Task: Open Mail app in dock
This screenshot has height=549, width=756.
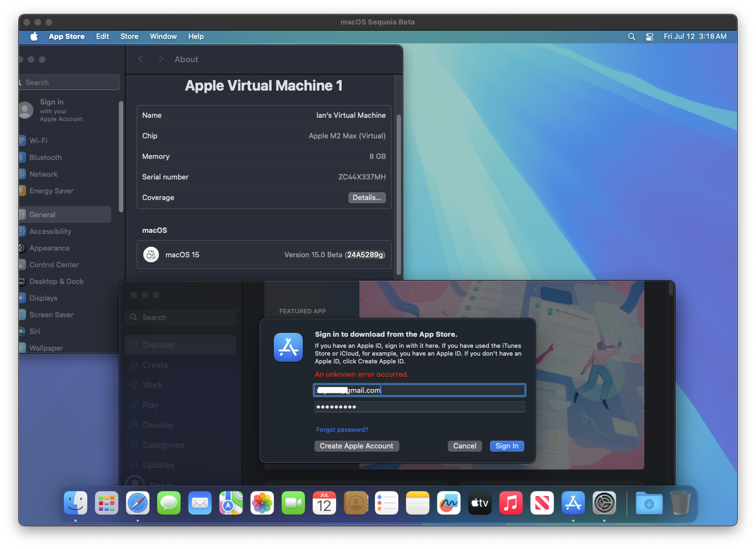Action: tap(200, 503)
